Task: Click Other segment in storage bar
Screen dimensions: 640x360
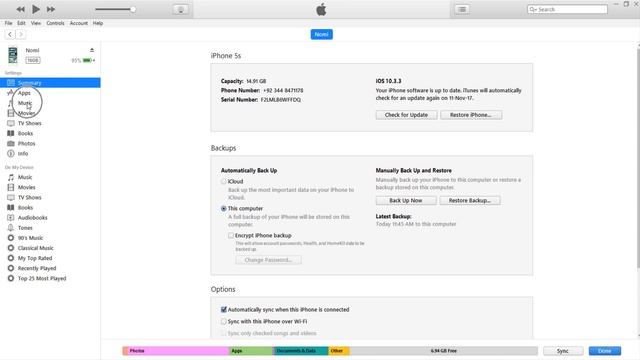Action: 339,351
